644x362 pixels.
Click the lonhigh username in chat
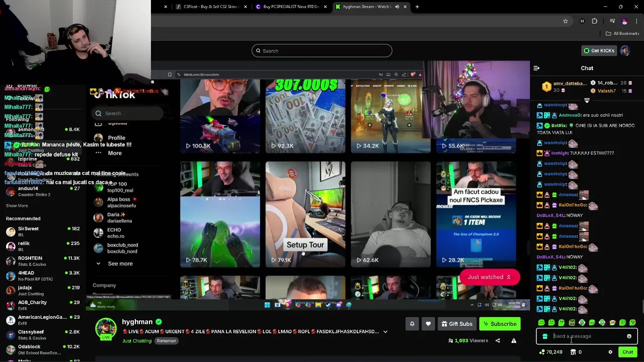pyautogui.click(x=559, y=153)
